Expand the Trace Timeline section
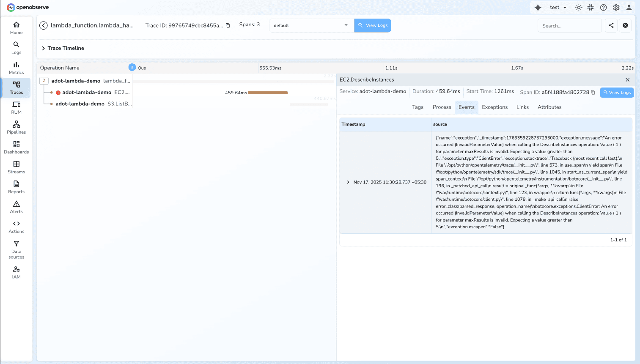This screenshot has height=364, width=640. [44, 48]
